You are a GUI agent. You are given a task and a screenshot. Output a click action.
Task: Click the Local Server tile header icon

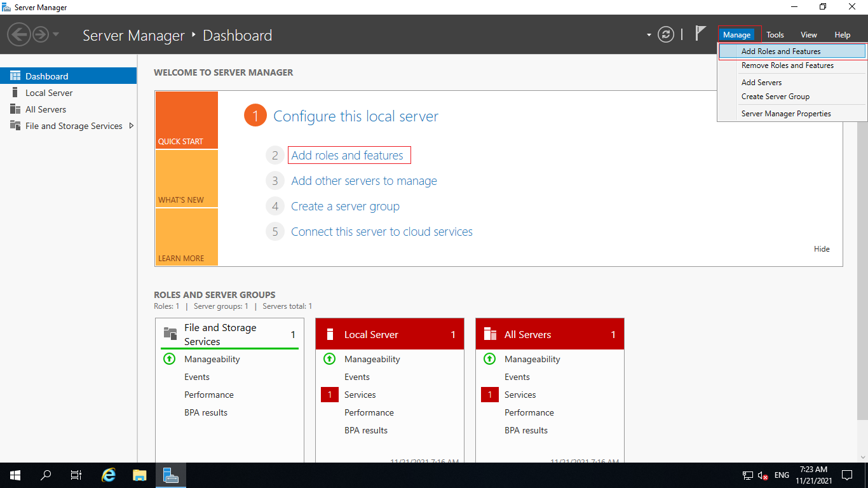point(330,334)
